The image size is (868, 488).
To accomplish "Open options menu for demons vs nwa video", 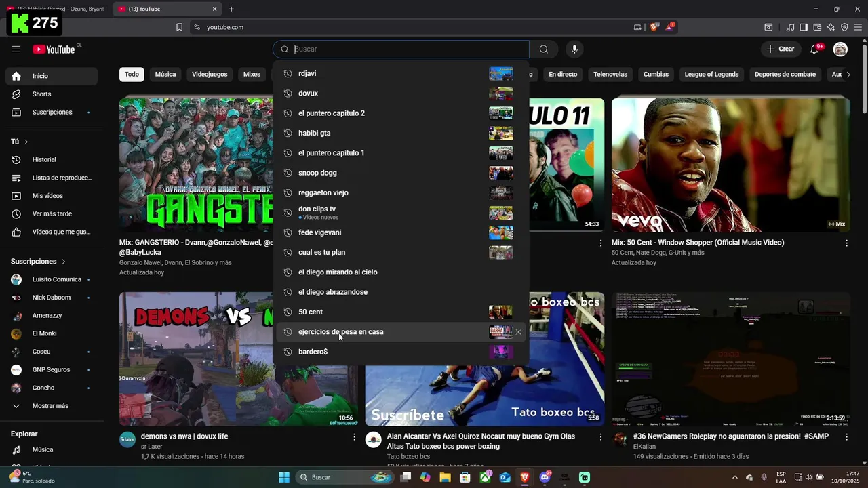I will click(x=354, y=437).
